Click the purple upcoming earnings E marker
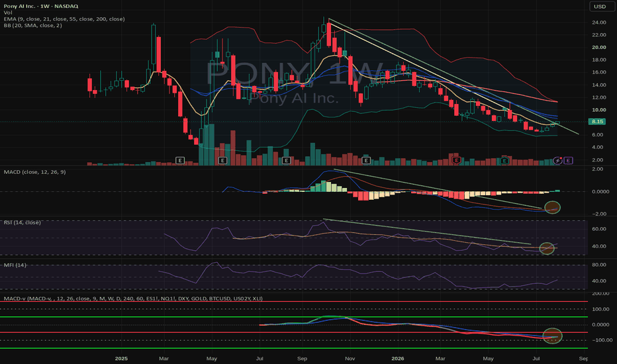Image resolution: width=617 pixels, height=364 pixels. point(568,161)
